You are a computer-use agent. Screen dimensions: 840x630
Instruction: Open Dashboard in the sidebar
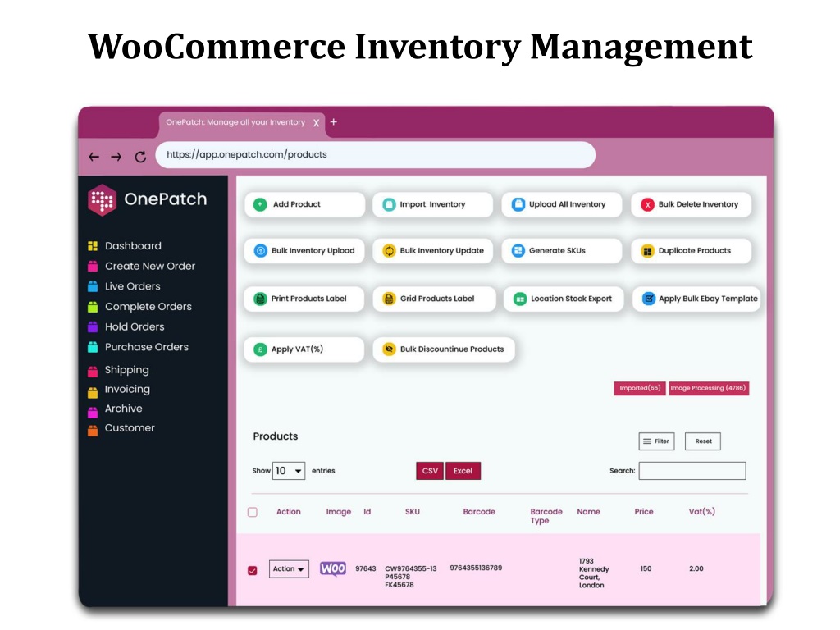(x=133, y=246)
